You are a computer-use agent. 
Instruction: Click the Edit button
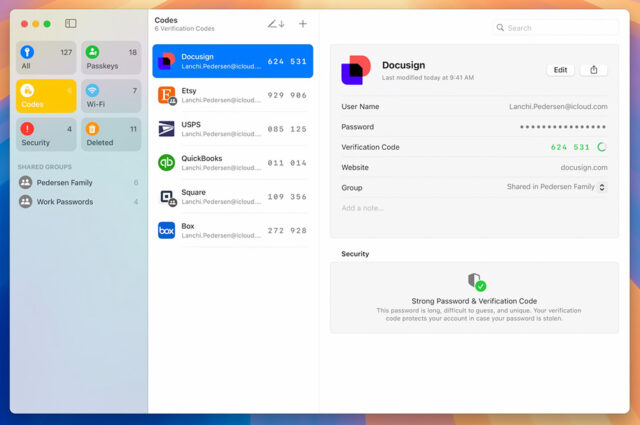click(560, 70)
